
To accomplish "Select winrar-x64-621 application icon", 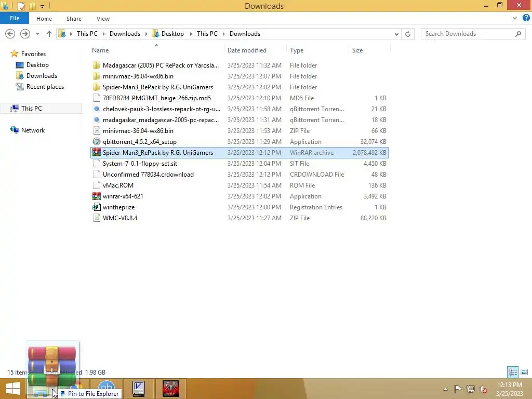I will click(x=96, y=196).
